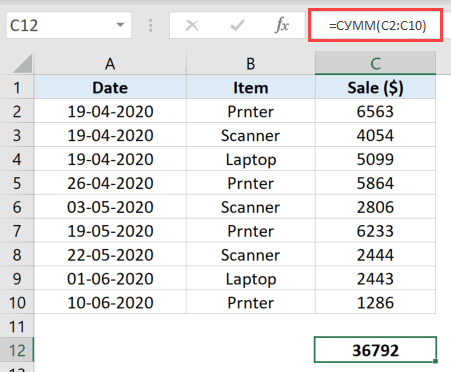Click the Select All corner triangle
The width and height of the screenshot is (451, 372).
click(x=23, y=63)
